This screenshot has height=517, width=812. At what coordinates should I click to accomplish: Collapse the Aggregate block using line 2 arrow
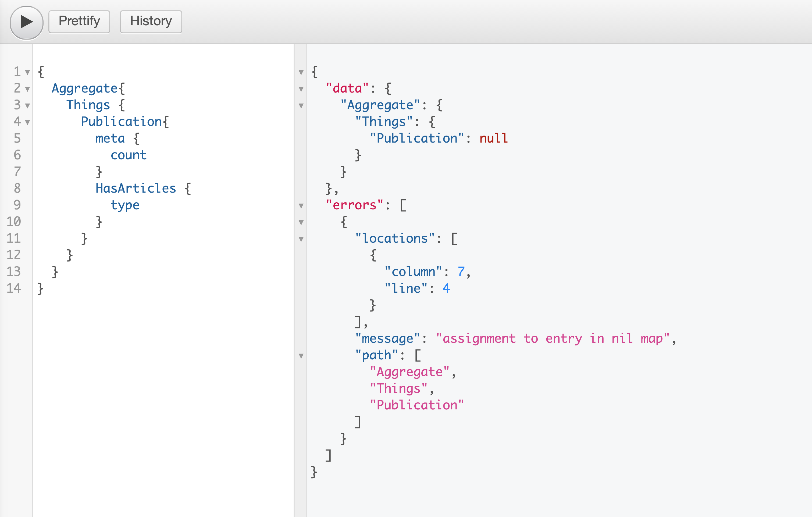[x=27, y=89]
